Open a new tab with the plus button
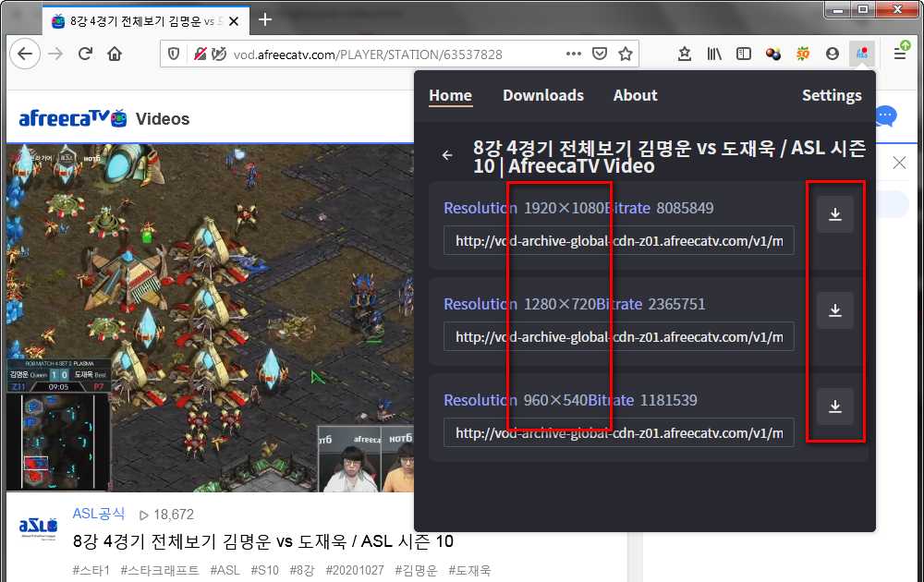924x582 pixels. (265, 19)
